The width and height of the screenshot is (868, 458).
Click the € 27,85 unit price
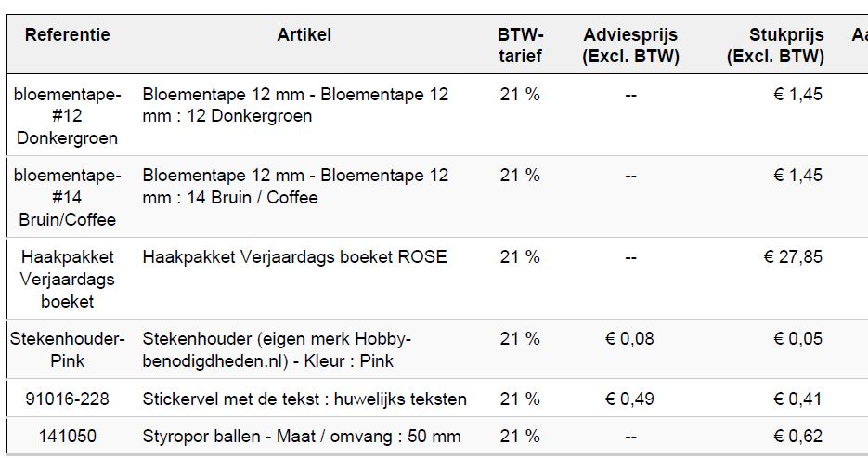coord(793,257)
